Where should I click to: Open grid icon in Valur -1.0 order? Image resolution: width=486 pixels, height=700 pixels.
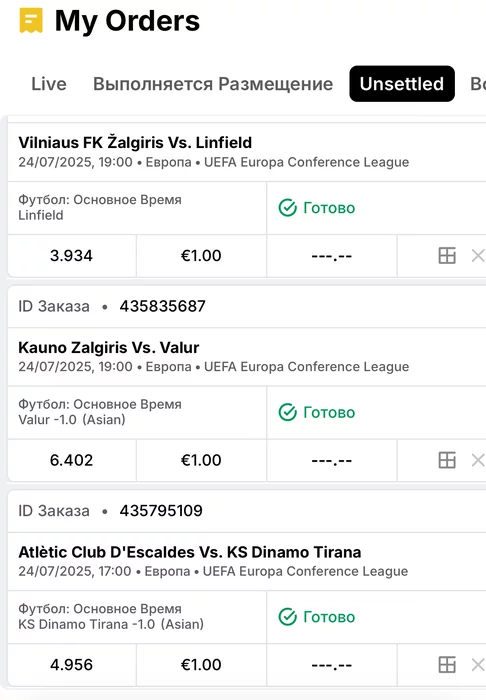point(447,460)
